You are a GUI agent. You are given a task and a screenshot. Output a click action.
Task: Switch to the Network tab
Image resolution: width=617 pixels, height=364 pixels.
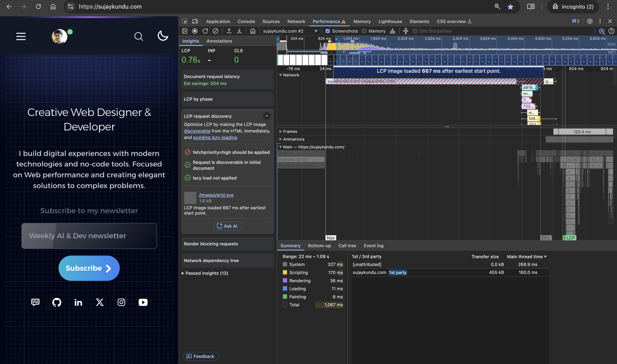[x=296, y=21]
